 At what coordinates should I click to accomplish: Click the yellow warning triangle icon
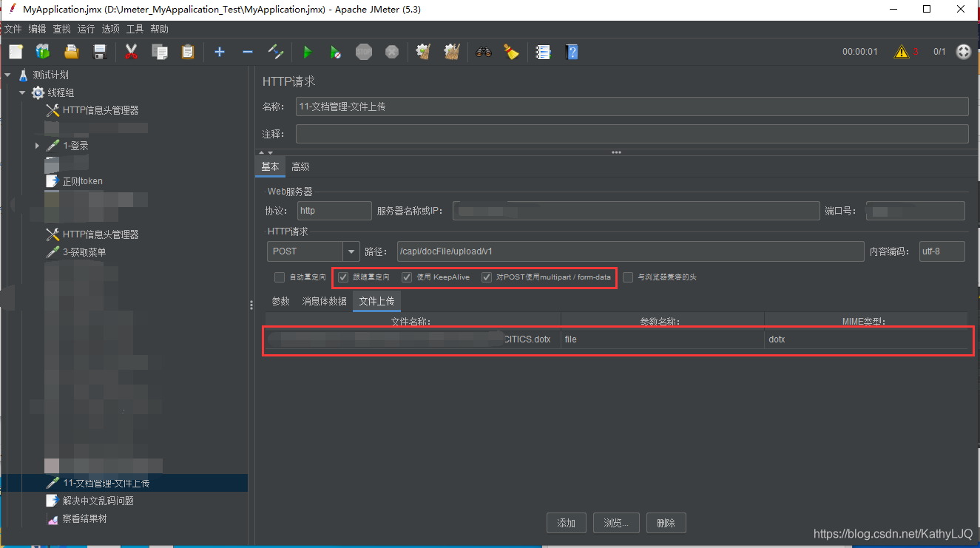click(901, 52)
